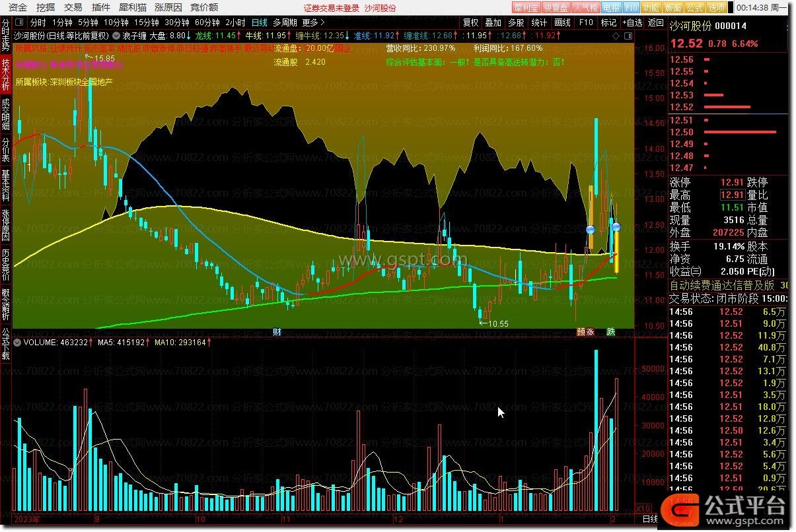Open the 资金 menu
The height and width of the screenshot is (532, 796).
(x=18, y=7)
